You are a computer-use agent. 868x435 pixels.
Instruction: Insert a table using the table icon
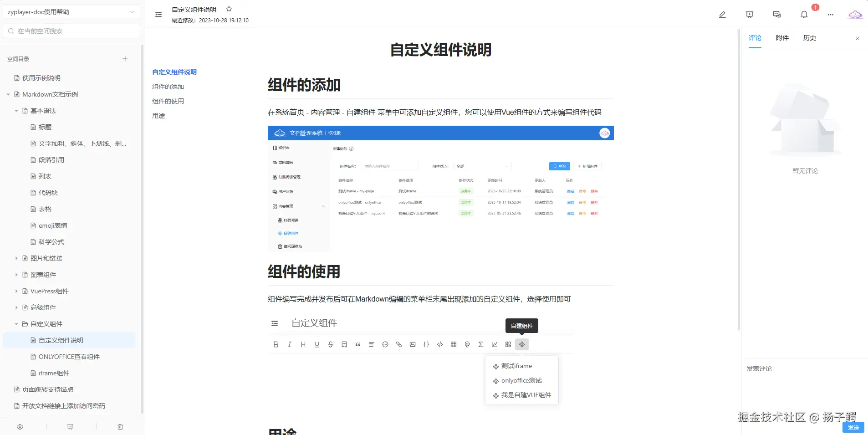click(x=453, y=344)
